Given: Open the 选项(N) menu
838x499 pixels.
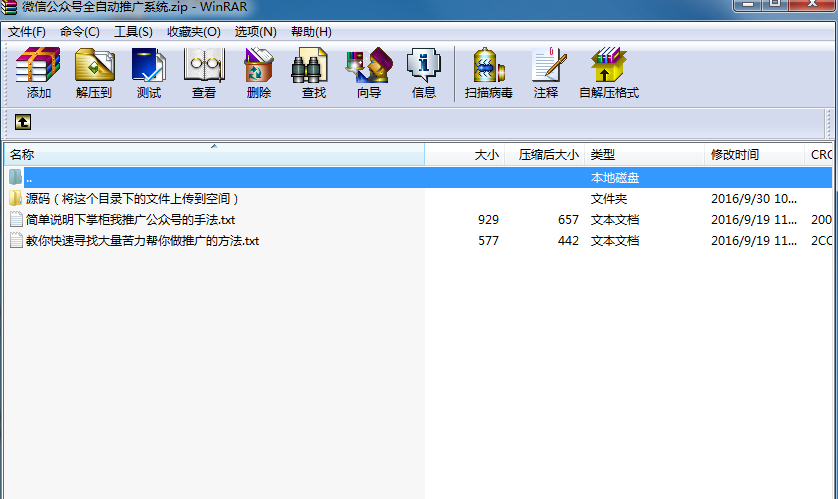Looking at the screenshot, I should (x=255, y=32).
